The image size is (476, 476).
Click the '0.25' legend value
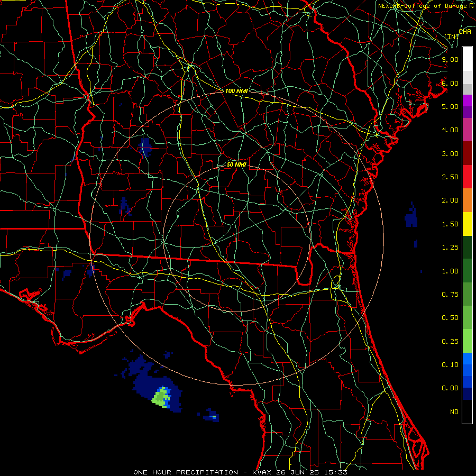pos(450,342)
